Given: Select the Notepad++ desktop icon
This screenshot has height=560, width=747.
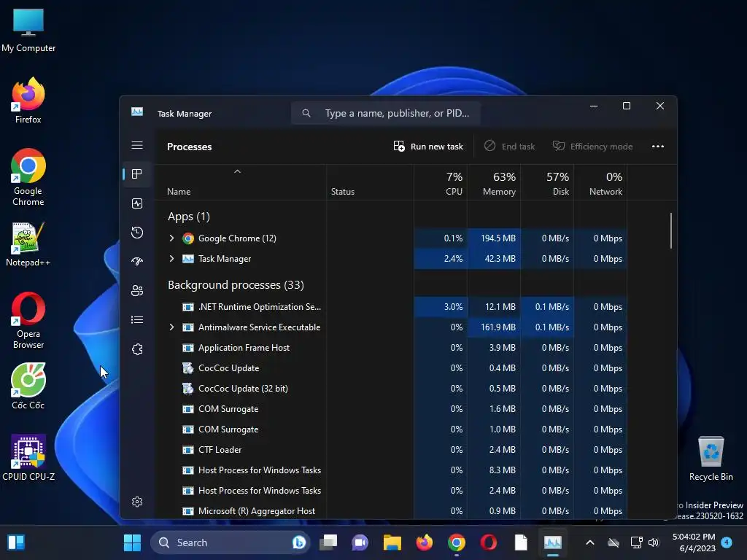Looking at the screenshot, I should click(28, 244).
